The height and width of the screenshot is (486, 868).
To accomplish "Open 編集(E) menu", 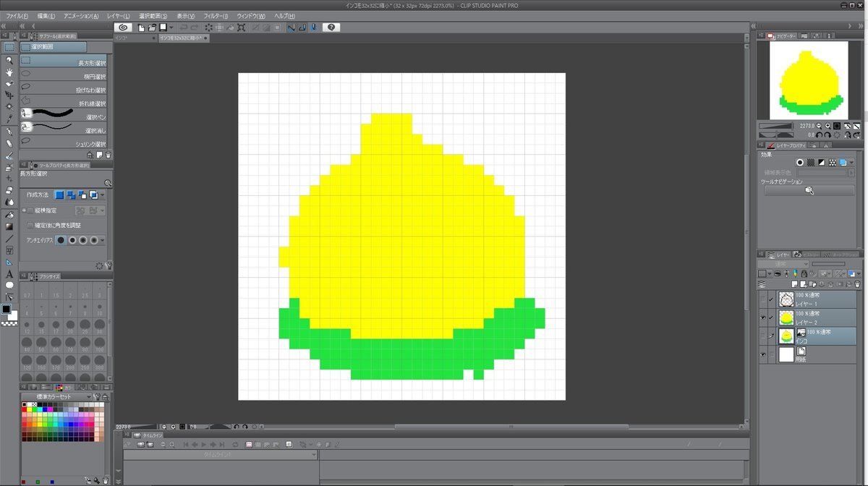I will click(x=46, y=16).
